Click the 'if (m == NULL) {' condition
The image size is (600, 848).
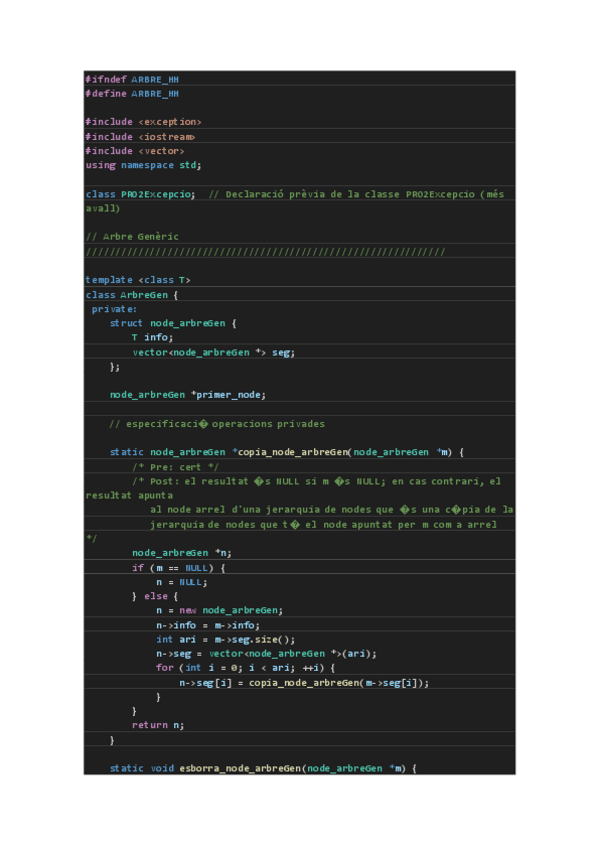click(180, 568)
